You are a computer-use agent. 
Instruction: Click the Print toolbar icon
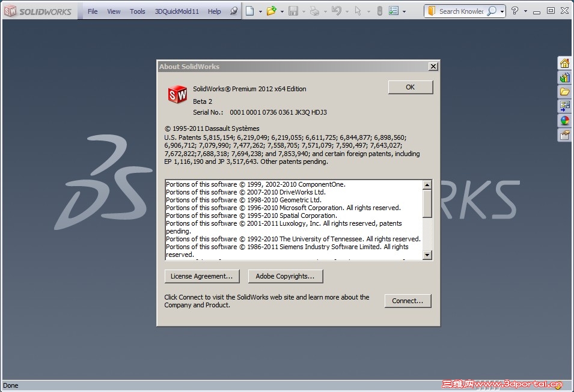tap(315, 11)
